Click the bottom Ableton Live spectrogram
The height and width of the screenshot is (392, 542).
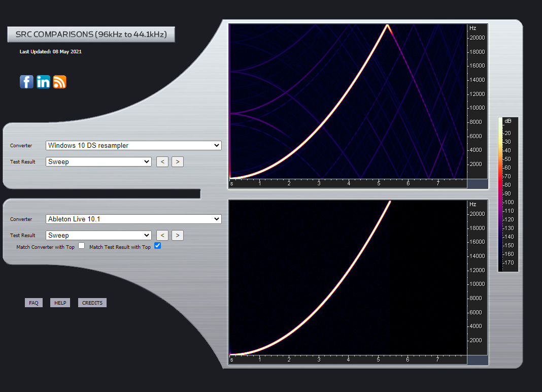pyautogui.click(x=348, y=278)
